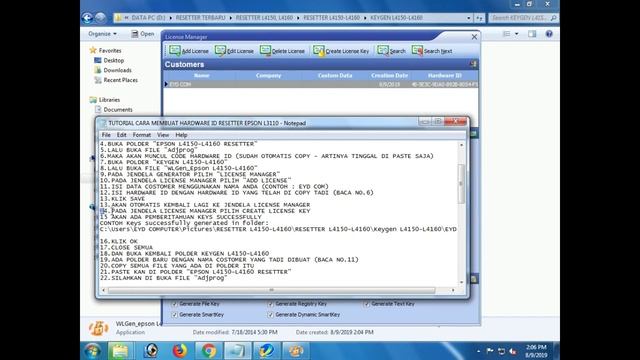Image resolution: width=640 pixels, height=360 pixels.
Task: Click the Windows Start button
Action: 92,351
